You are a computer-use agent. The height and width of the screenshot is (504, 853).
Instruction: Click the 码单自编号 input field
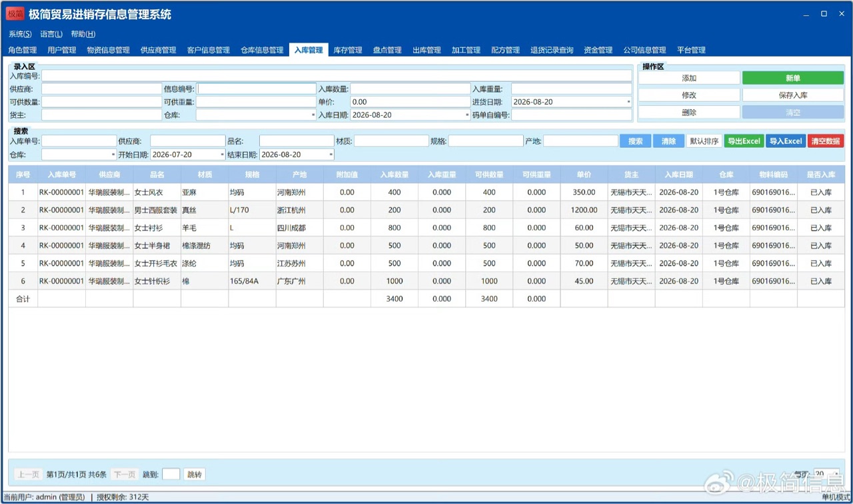571,115
